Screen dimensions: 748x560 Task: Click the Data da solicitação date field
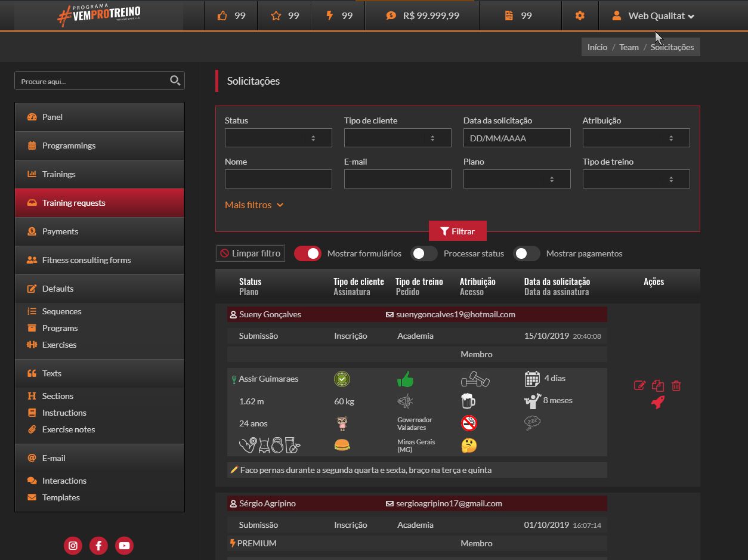[x=517, y=138]
